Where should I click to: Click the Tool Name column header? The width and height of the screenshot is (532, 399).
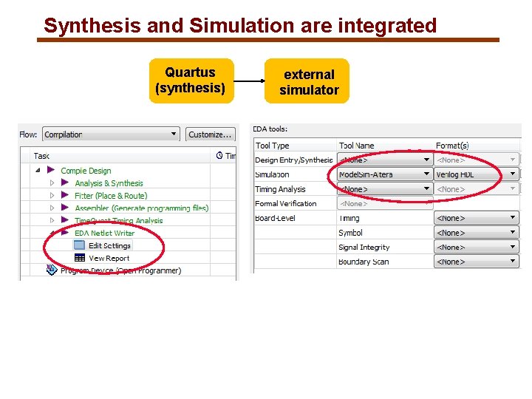357,146
